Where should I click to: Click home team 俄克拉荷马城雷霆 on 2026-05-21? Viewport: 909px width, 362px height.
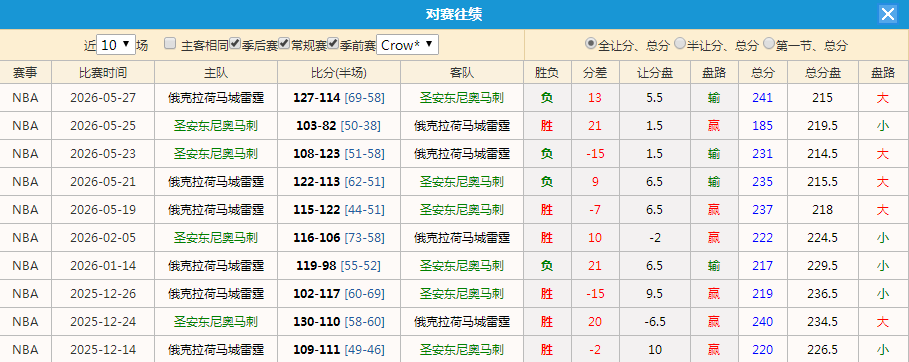pos(216,182)
